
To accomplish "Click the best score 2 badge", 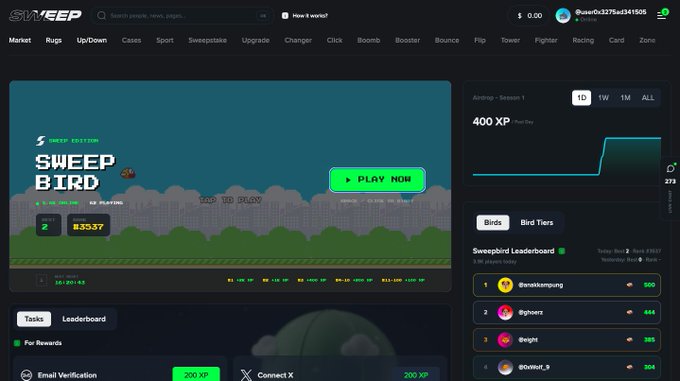I will [48, 225].
